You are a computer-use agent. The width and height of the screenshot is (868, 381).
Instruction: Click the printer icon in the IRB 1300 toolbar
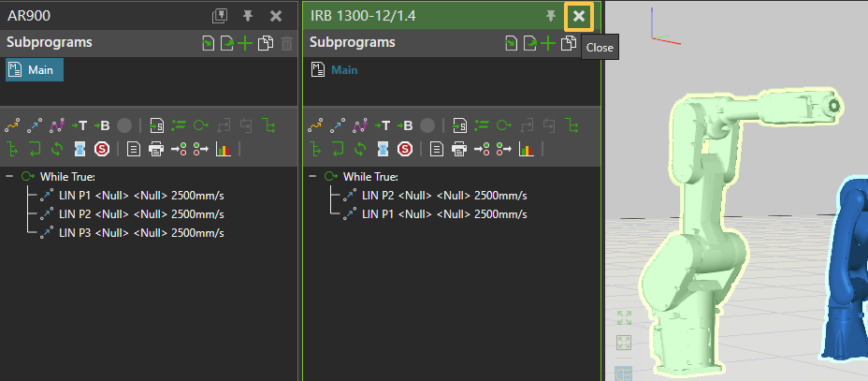[459, 149]
